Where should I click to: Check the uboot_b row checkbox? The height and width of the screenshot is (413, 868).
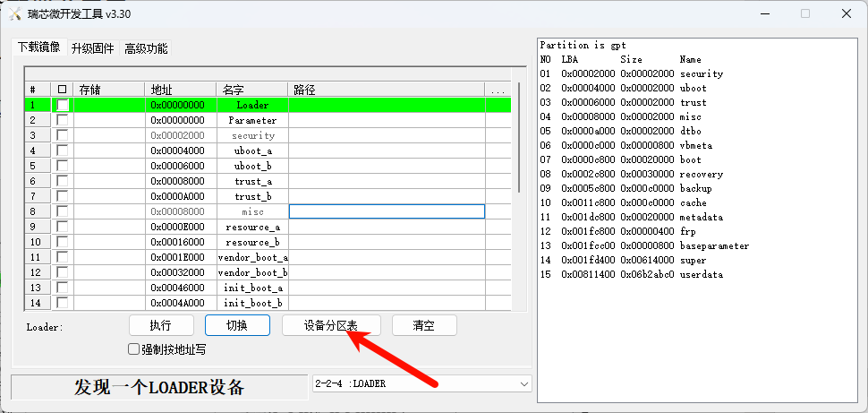pyautogui.click(x=63, y=166)
